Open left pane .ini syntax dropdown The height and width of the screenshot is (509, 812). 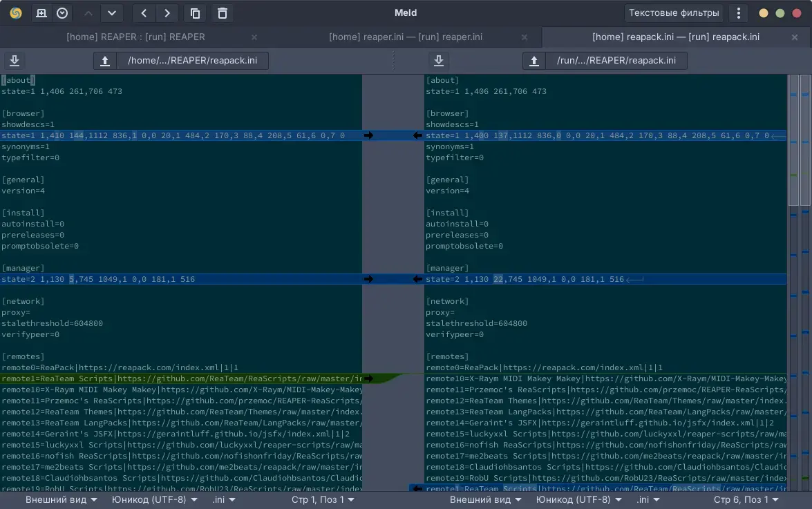(x=223, y=499)
